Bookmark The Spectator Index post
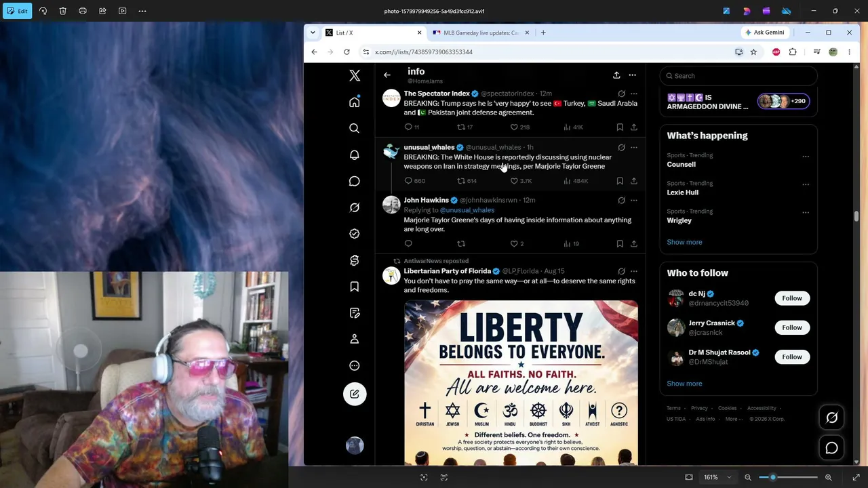868x488 pixels. [620, 127]
